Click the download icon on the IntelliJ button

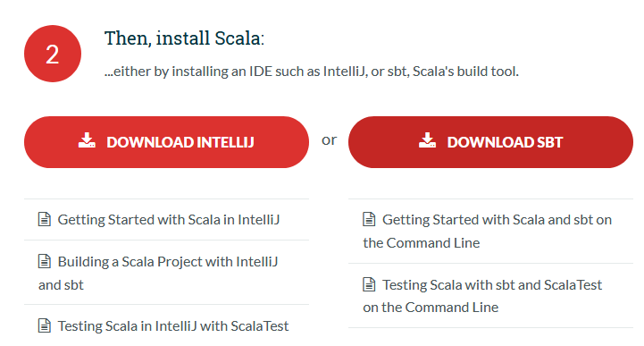click(x=87, y=140)
